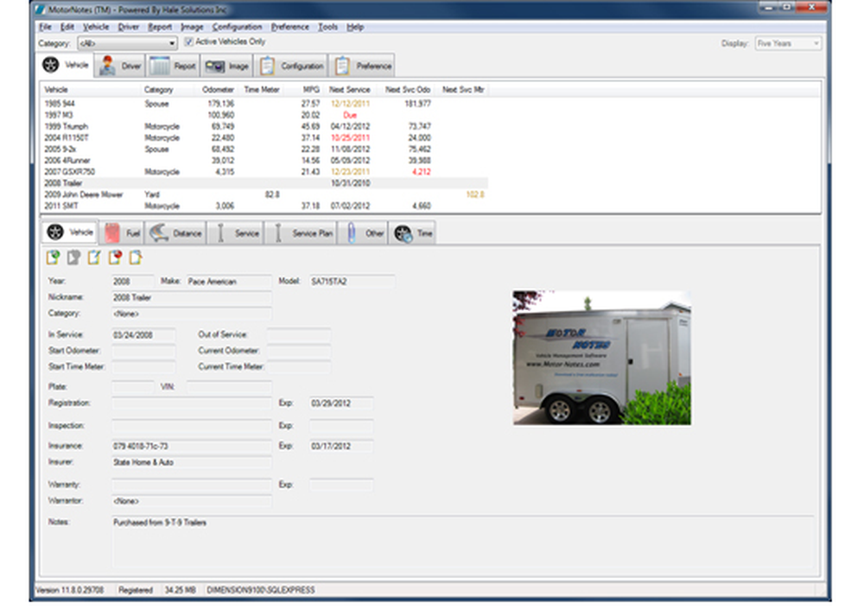Open Configuration via clipboard icon
864x616 pixels.
269,65
